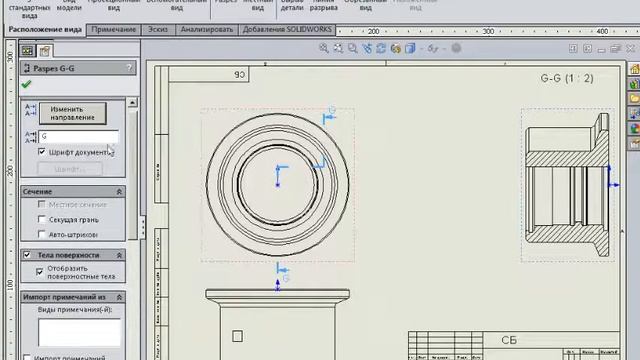640x360 pixels.
Task: Uncheck Отобразить поверхностные тела
Action: coord(40,272)
